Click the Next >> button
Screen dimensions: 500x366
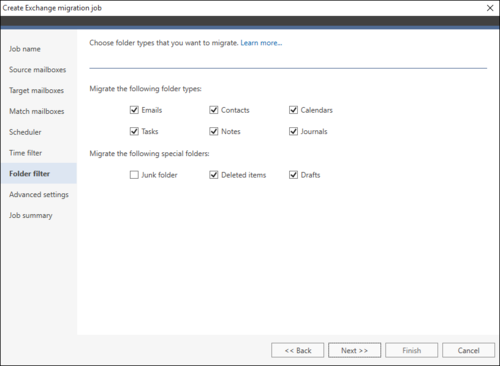[x=354, y=350]
